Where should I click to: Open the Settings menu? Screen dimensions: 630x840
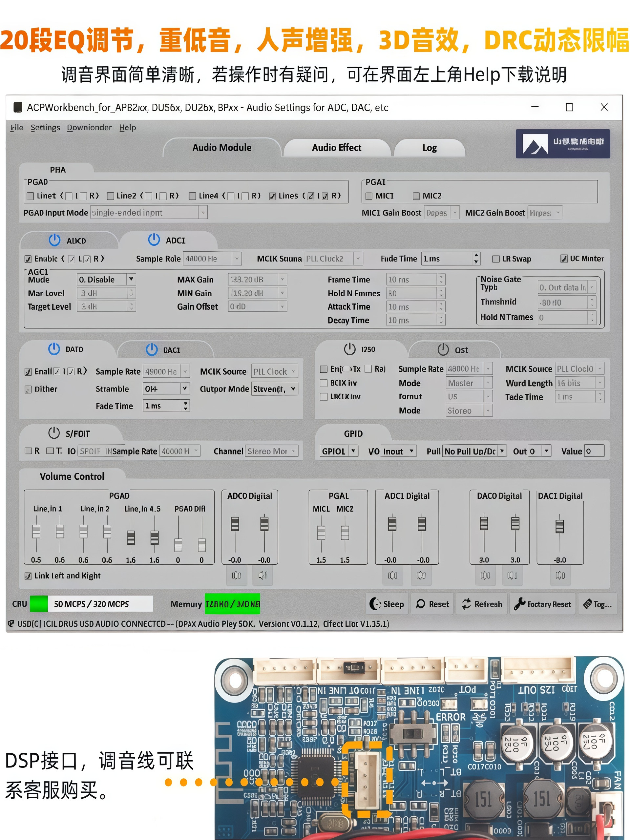[x=45, y=128]
